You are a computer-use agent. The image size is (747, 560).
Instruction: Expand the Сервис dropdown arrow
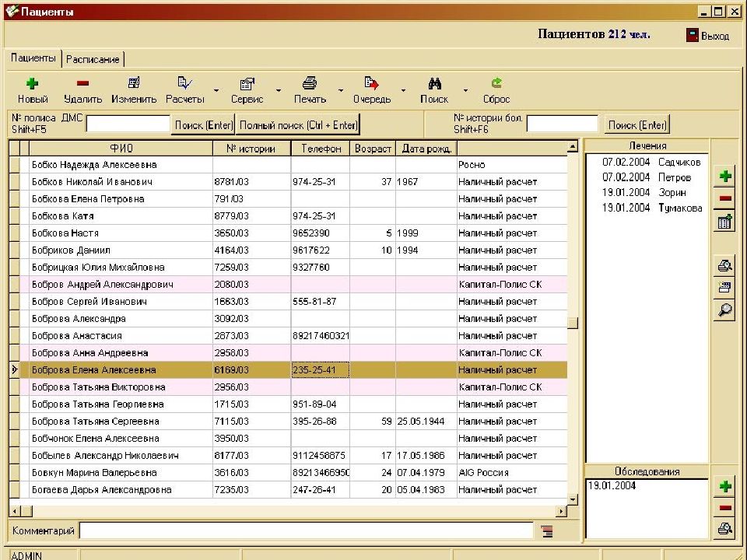[x=279, y=90]
